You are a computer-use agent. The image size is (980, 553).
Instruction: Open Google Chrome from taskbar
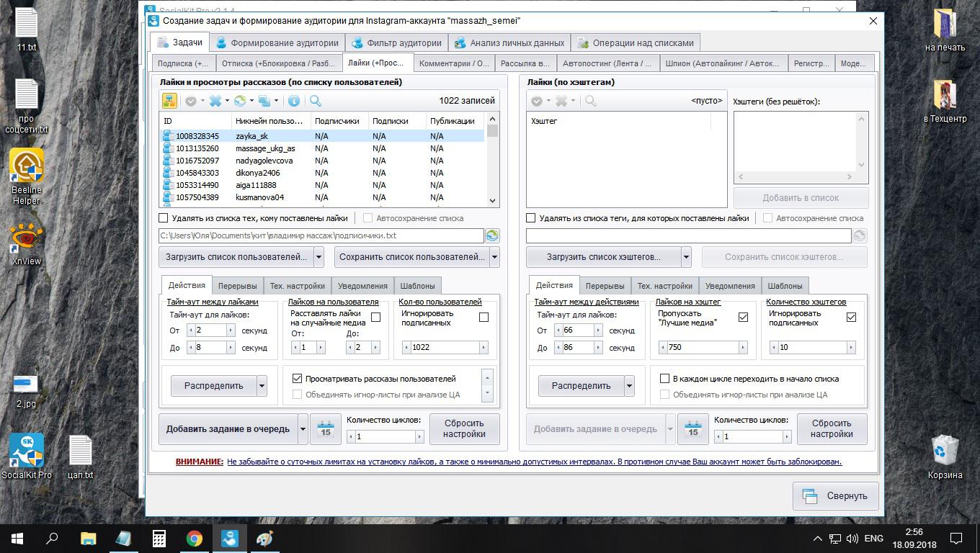click(195, 538)
